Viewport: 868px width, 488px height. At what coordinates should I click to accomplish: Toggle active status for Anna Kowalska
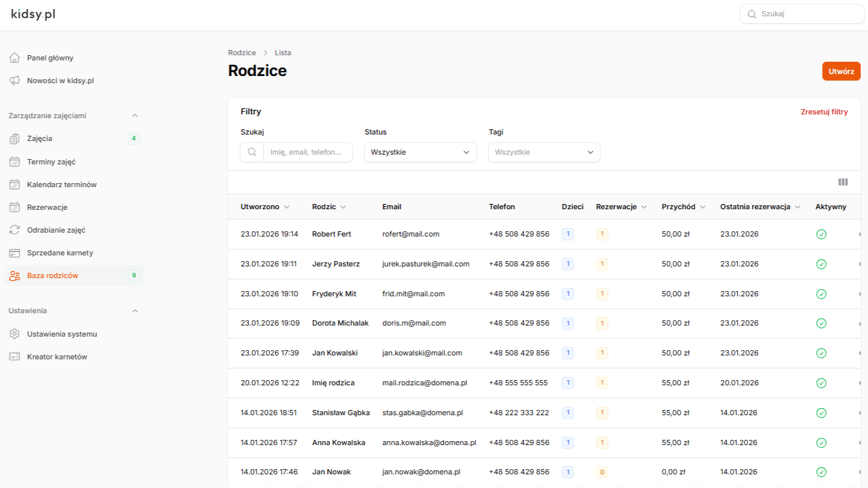pyautogui.click(x=821, y=443)
